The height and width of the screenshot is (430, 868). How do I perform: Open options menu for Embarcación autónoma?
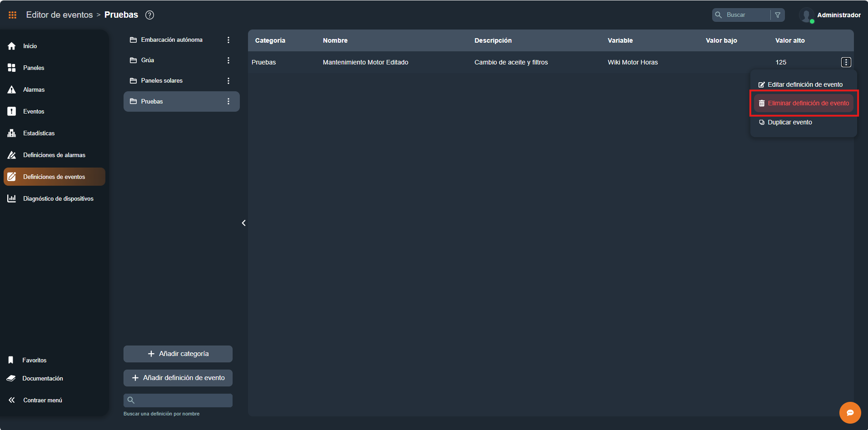[x=228, y=40]
